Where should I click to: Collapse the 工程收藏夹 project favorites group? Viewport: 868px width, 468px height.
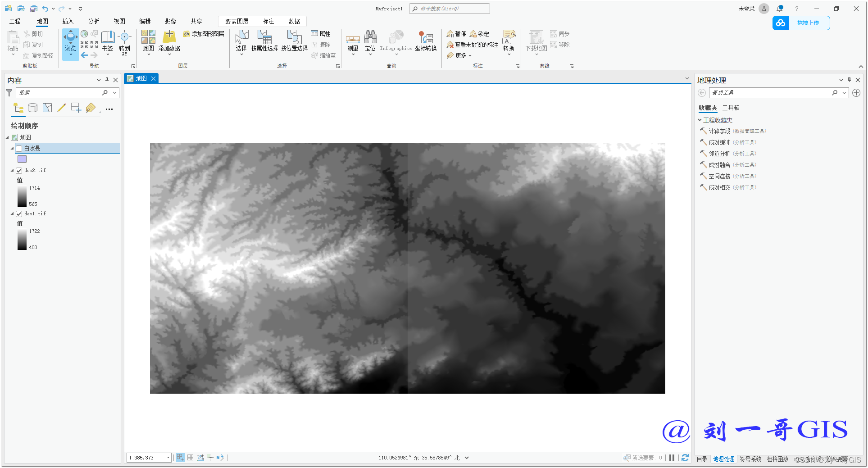click(x=700, y=120)
